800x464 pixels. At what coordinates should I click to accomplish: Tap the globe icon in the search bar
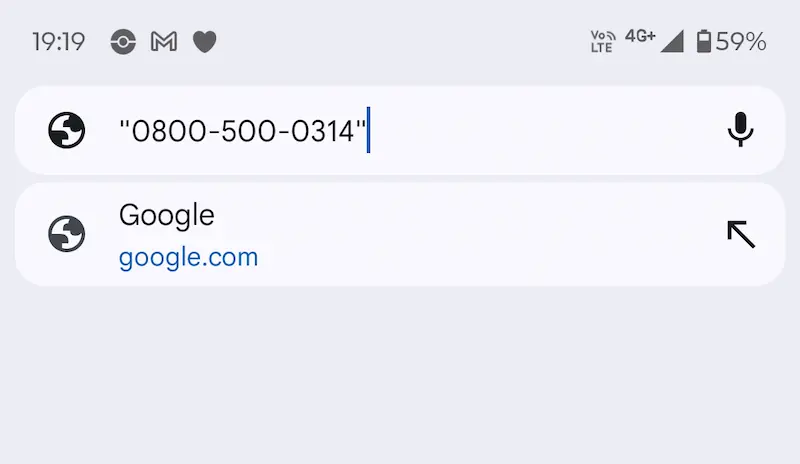pyautogui.click(x=67, y=130)
